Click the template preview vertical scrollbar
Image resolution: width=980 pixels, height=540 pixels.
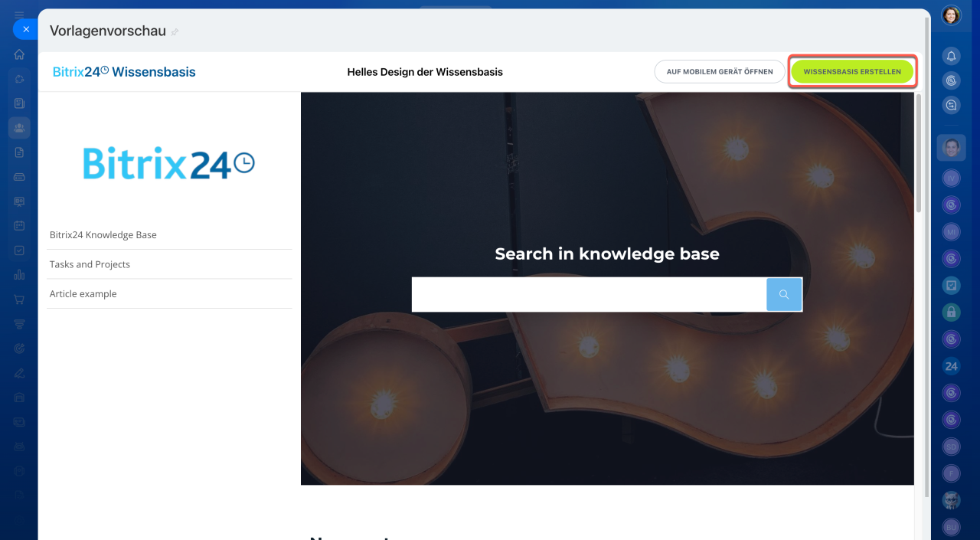pos(919,153)
